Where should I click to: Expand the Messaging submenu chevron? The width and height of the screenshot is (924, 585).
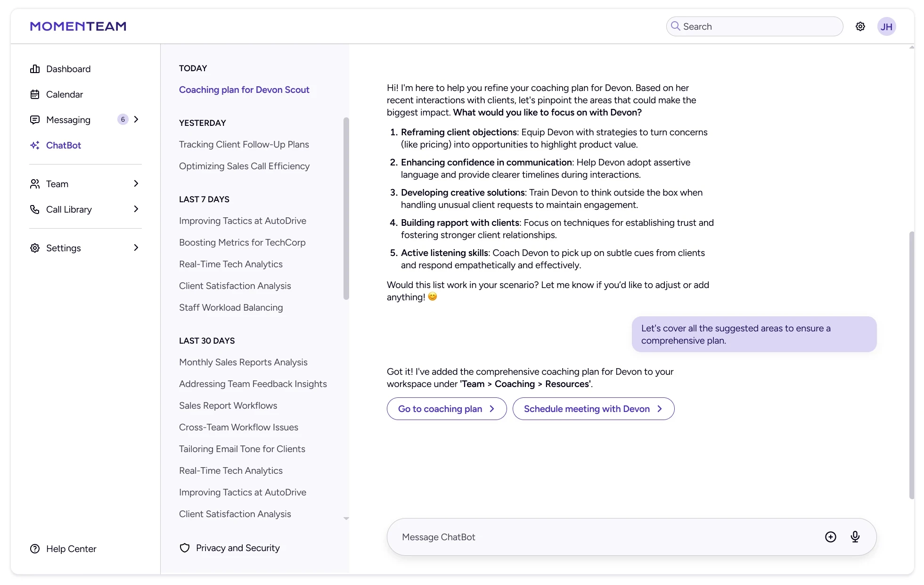(x=136, y=120)
